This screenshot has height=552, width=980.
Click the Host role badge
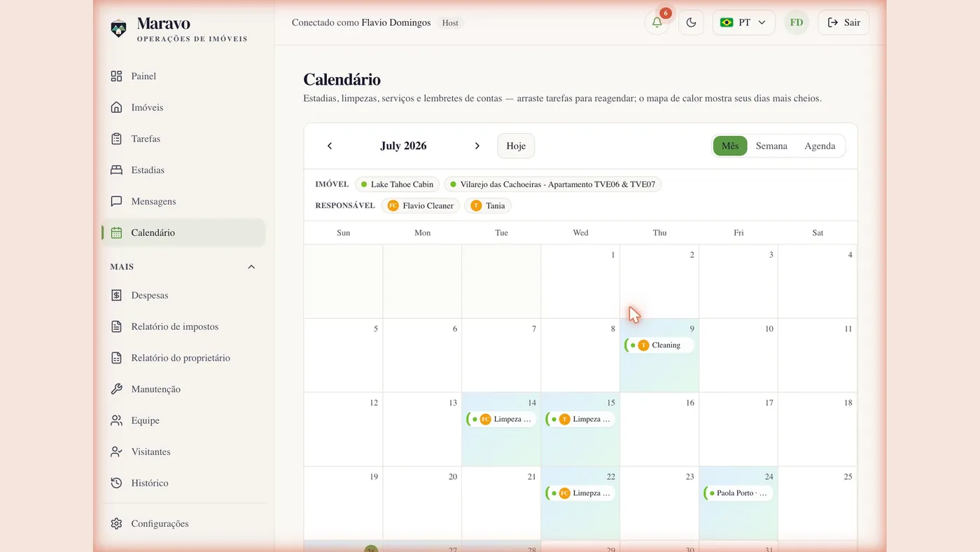pyautogui.click(x=450, y=23)
